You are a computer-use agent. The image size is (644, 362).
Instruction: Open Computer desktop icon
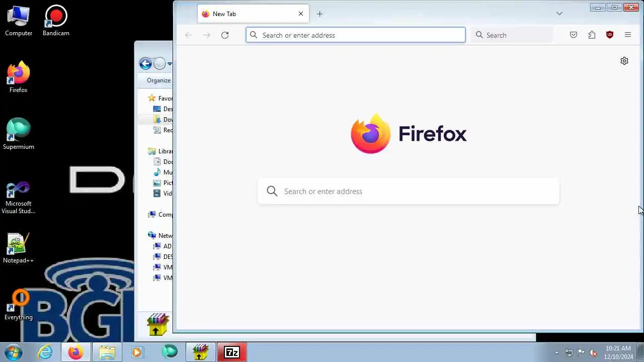[x=19, y=21]
